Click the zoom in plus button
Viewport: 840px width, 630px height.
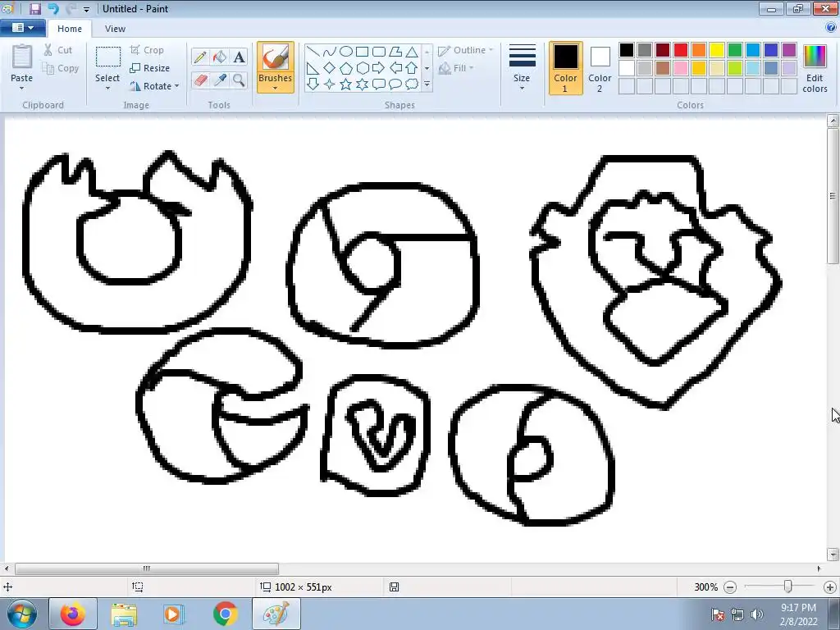coord(830,587)
